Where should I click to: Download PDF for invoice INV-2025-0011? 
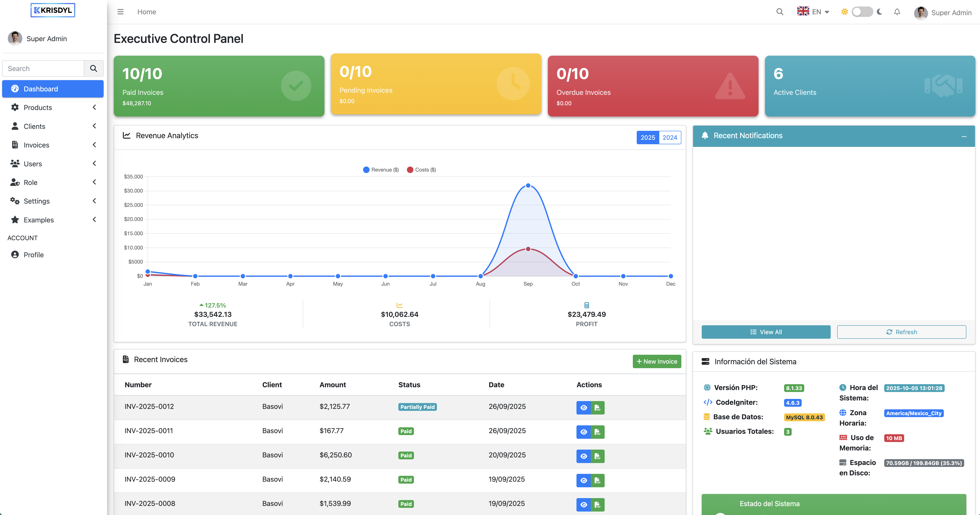(597, 432)
